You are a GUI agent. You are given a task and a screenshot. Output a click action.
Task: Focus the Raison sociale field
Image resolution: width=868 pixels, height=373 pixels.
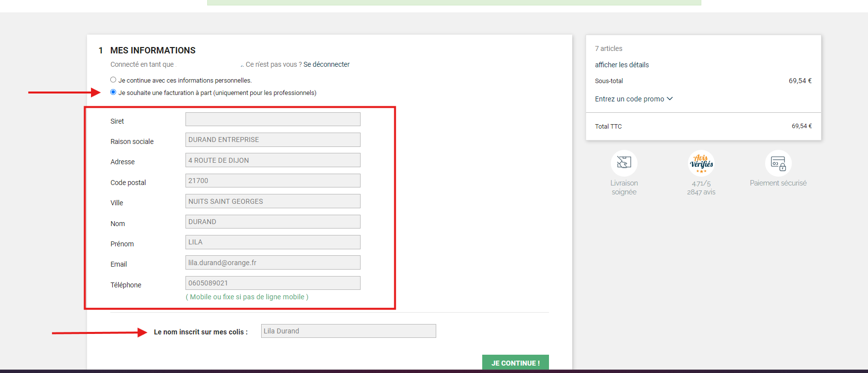tap(273, 140)
